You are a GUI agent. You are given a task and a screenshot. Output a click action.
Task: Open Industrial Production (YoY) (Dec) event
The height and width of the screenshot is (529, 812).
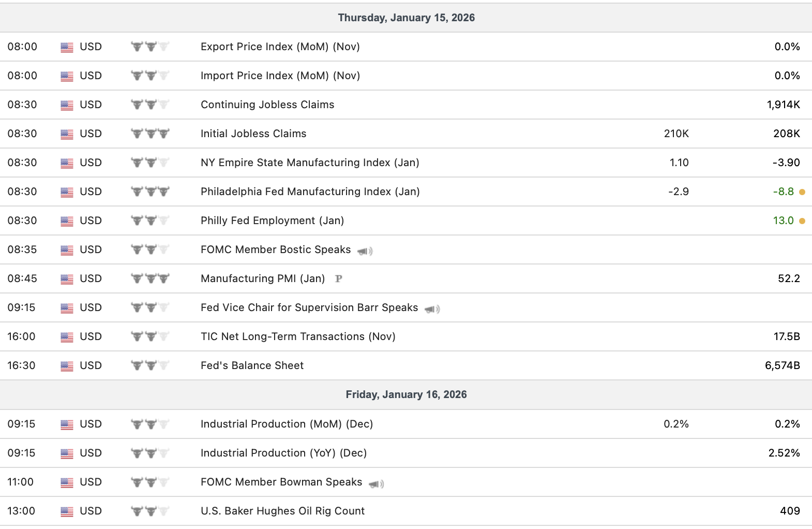[x=283, y=453]
